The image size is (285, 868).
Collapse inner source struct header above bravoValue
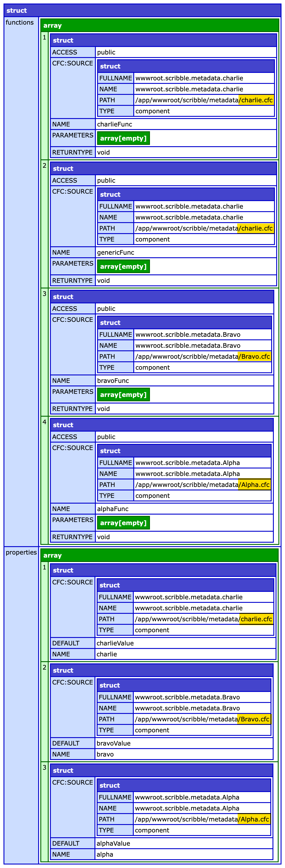tap(184, 685)
